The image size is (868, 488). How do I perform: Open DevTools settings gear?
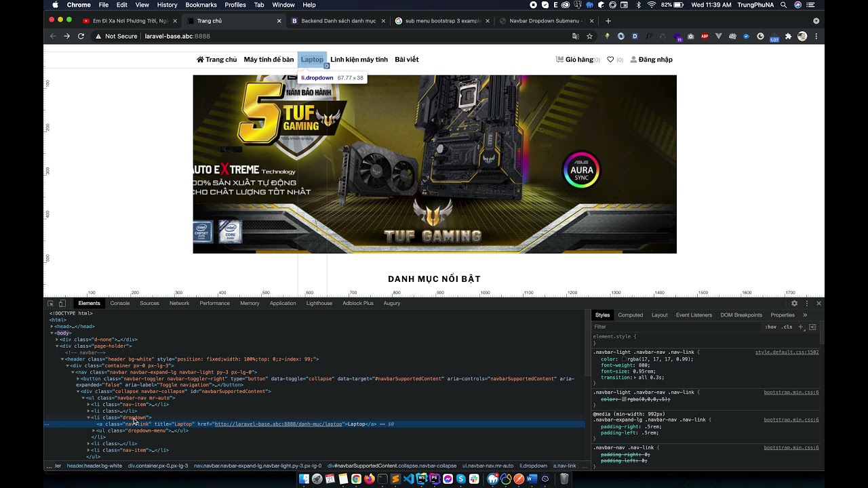click(x=794, y=303)
